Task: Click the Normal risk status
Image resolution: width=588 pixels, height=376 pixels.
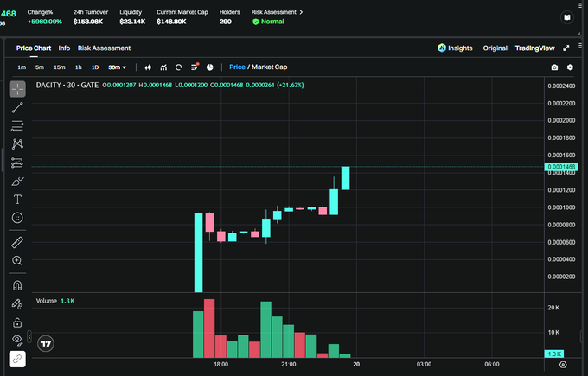Action: (x=268, y=22)
